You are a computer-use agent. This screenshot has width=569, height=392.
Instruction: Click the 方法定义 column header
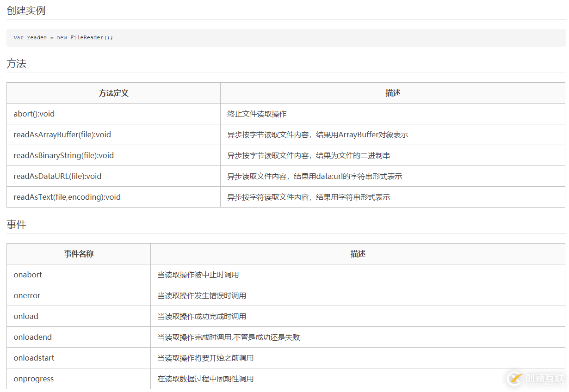(x=113, y=92)
